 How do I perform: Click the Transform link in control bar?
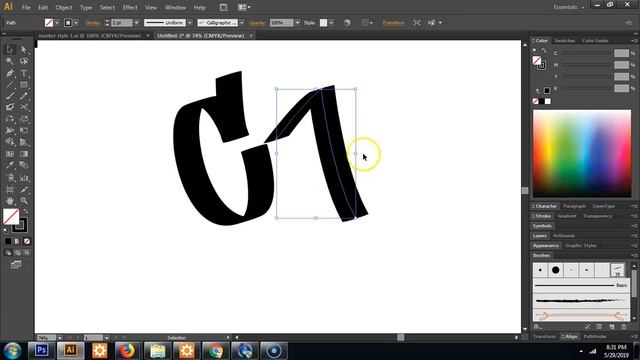(x=393, y=23)
